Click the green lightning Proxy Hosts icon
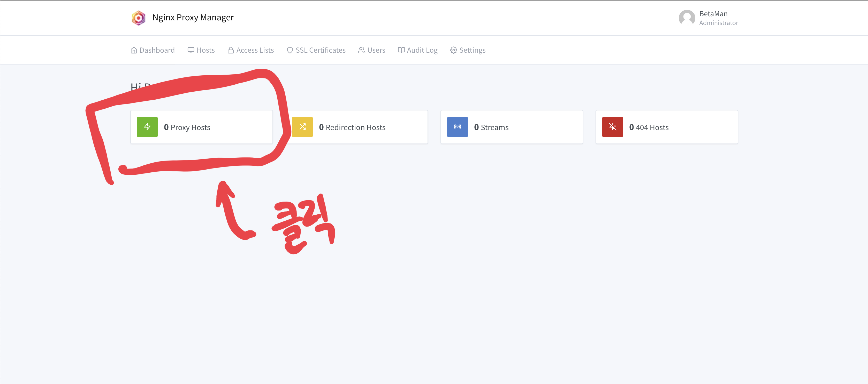This screenshot has width=868, height=384. 147,127
